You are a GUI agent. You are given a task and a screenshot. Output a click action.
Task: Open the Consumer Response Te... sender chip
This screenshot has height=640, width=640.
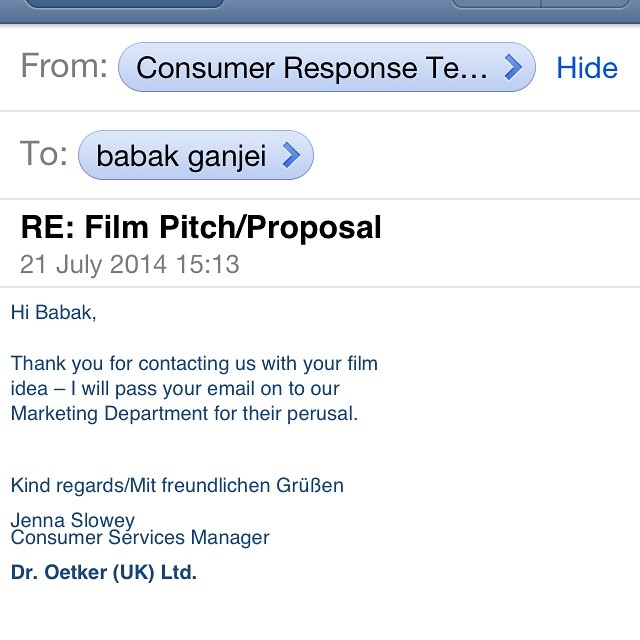[327, 67]
